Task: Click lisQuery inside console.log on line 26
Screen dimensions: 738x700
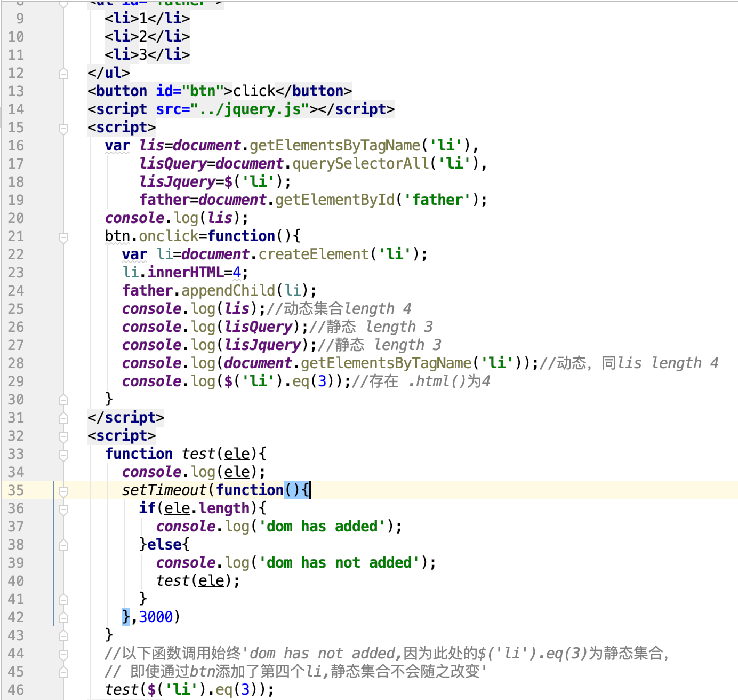Action: 258,327
